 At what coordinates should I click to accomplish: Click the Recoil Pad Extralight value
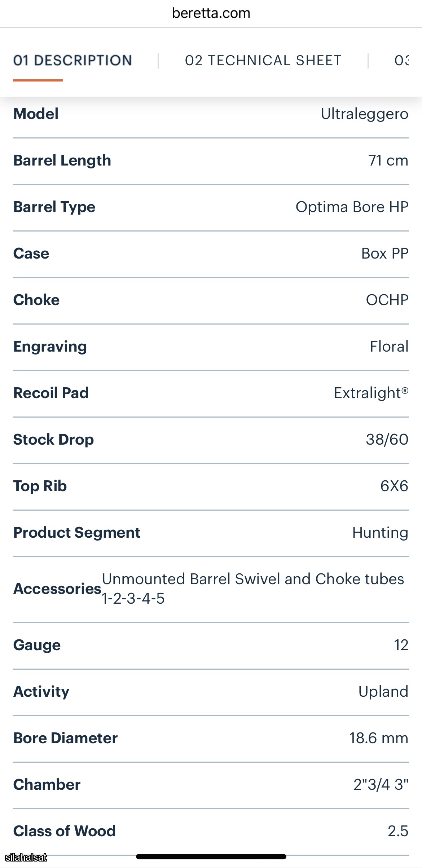click(x=371, y=393)
